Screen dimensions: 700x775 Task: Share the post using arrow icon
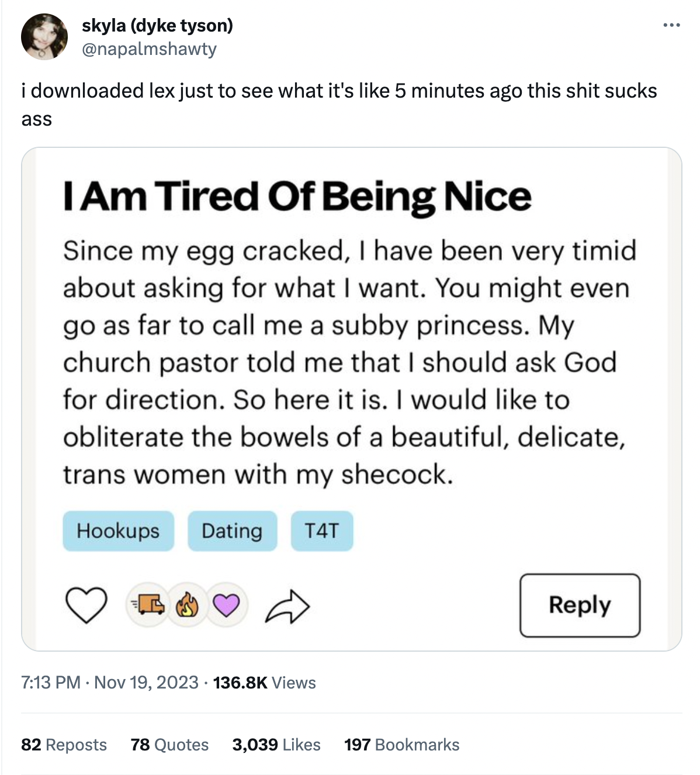click(x=287, y=606)
